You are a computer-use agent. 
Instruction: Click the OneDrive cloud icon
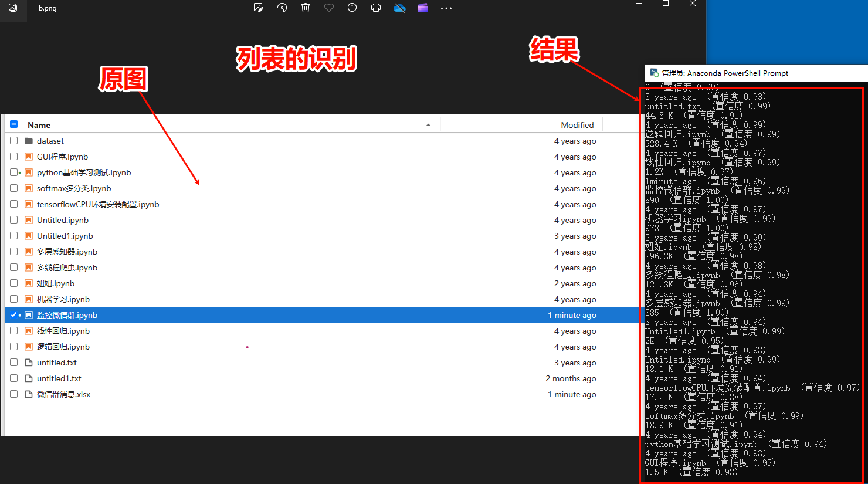tap(399, 8)
